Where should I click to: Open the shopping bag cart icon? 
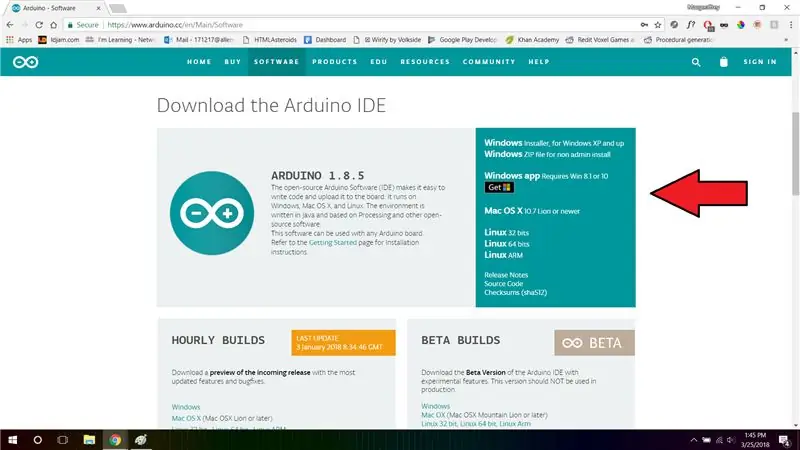point(723,62)
